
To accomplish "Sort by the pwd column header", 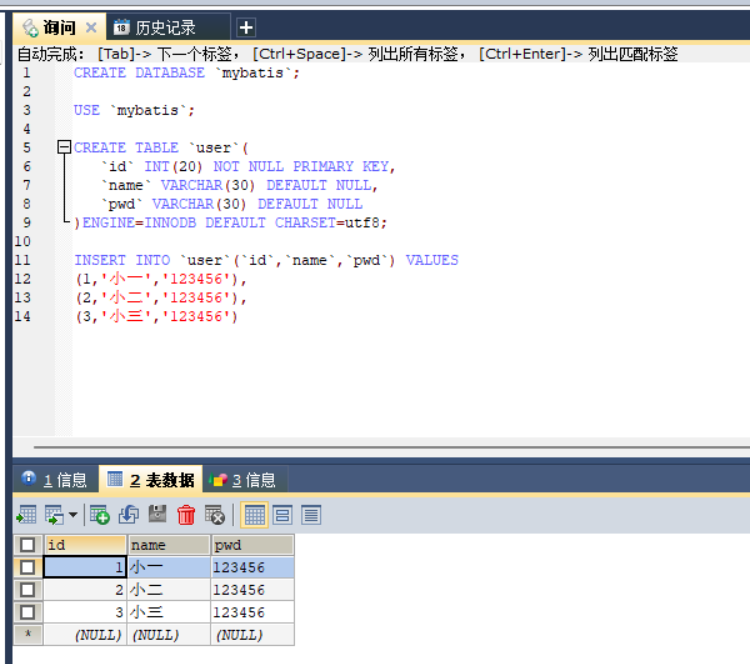I will 252,545.
